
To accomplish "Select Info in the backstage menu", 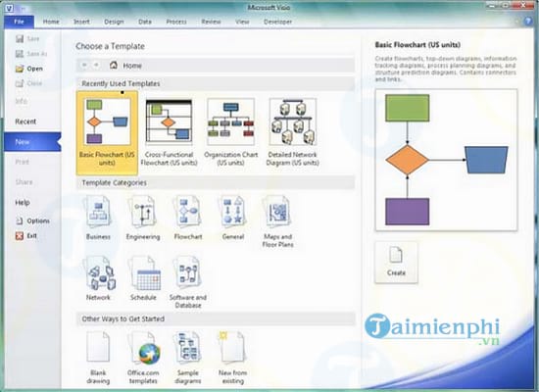I will click(x=22, y=101).
